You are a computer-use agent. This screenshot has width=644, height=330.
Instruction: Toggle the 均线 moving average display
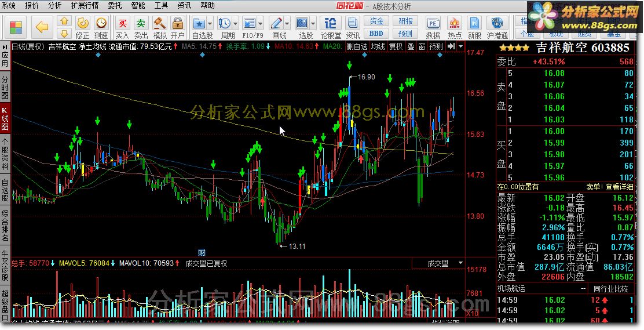[378, 46]
